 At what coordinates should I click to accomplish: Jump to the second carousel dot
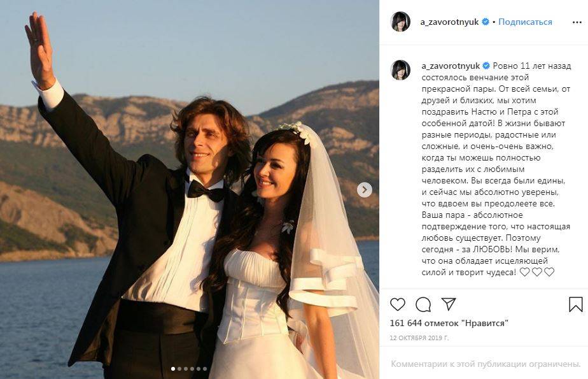click(179, 369)
